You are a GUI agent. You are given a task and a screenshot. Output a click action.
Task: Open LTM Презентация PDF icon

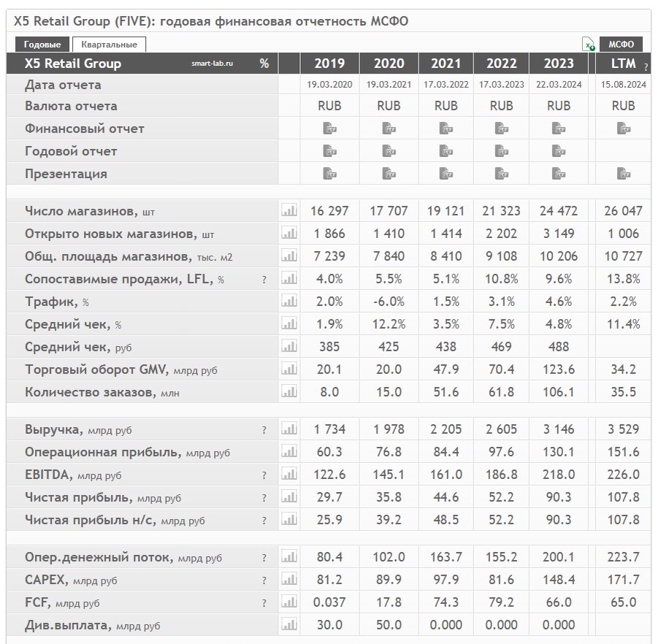click(x=624, y=173)
